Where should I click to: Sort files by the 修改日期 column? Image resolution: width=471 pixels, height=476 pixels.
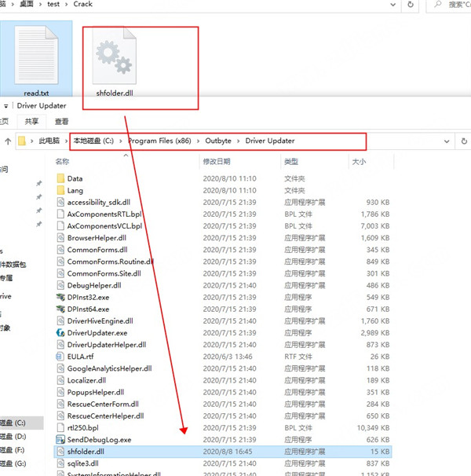(217, 162)
